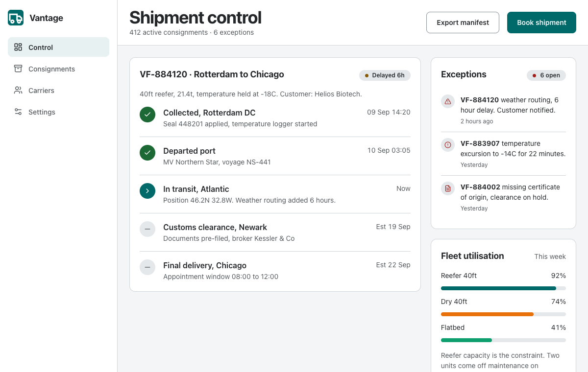Click the Departed port milestone title
The height and width of the screenshot is (372, 588).
[189, 151]
